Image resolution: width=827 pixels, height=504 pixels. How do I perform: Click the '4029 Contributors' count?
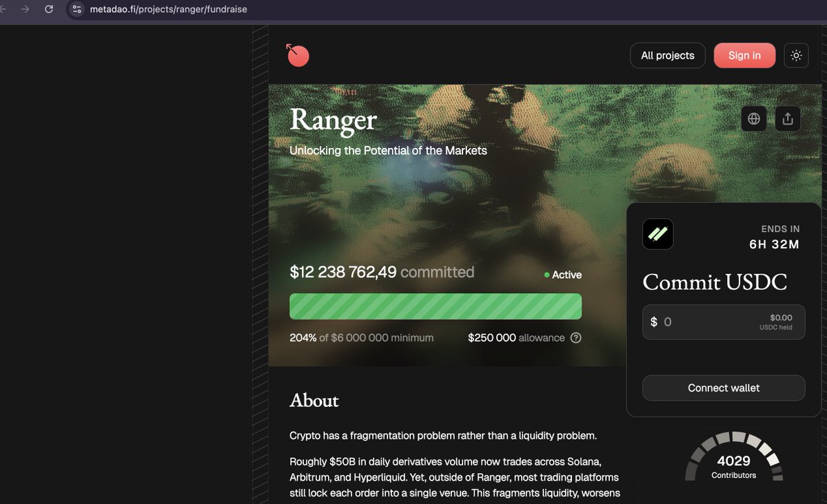[734, 466]
